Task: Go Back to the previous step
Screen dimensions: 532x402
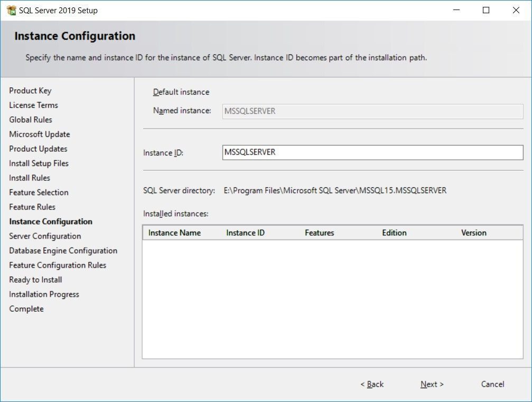Action: (x=371, y=385)
